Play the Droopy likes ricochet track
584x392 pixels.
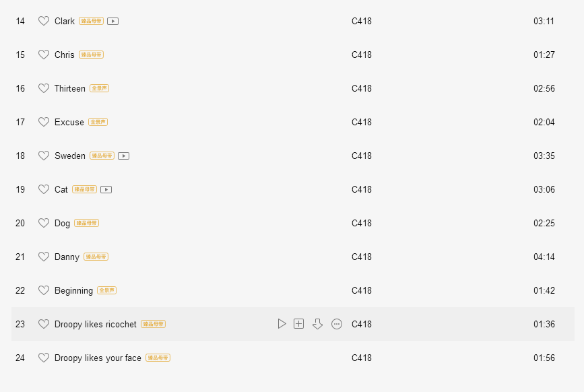282,324
